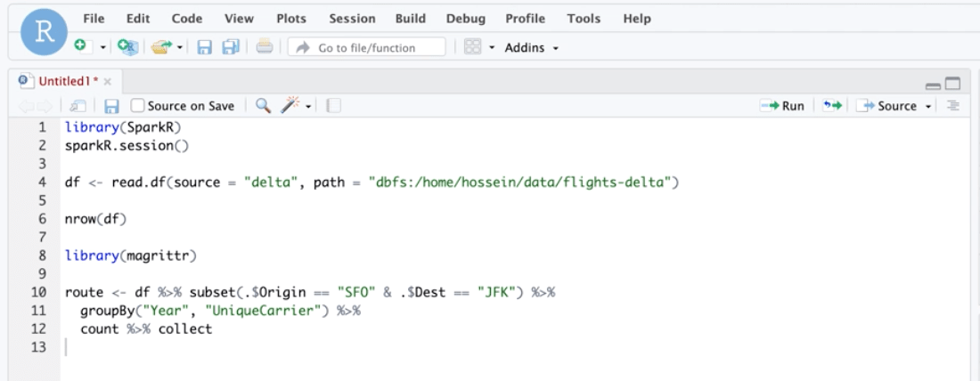The width and height of the screenshot is (980, 381).
Task: Open the code tools wand dropdown
Action: pos(308,106)
